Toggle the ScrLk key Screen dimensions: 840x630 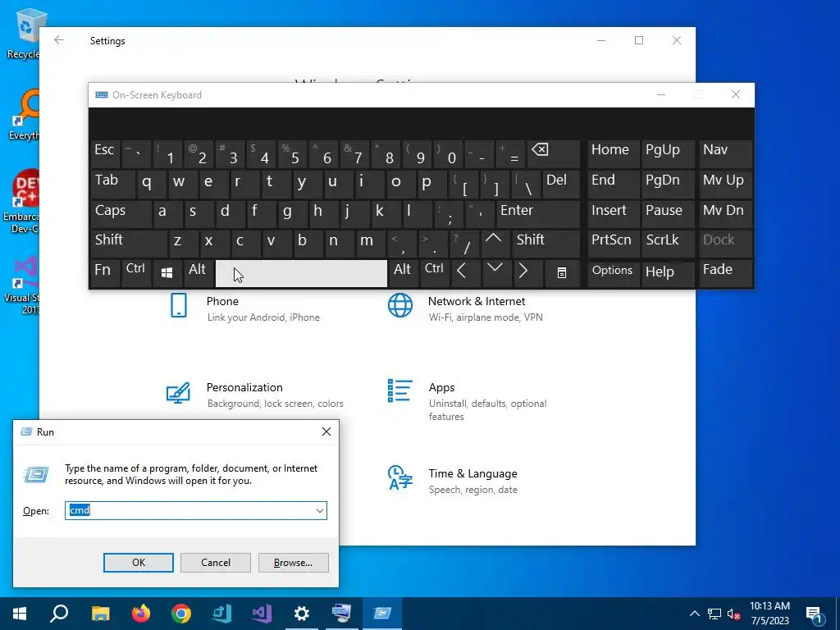coord(668,244)
